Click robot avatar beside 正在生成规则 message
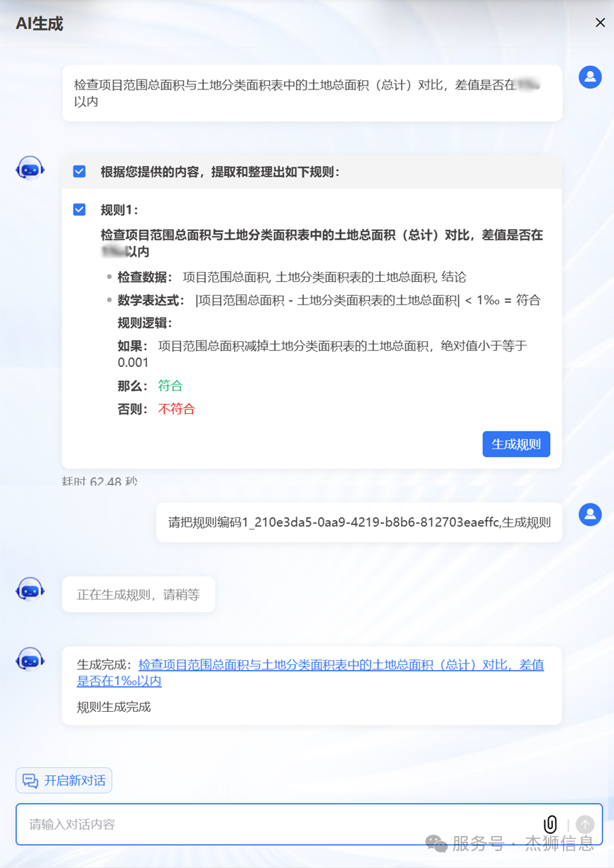This screenshot has height=868, width=614. 30,589
